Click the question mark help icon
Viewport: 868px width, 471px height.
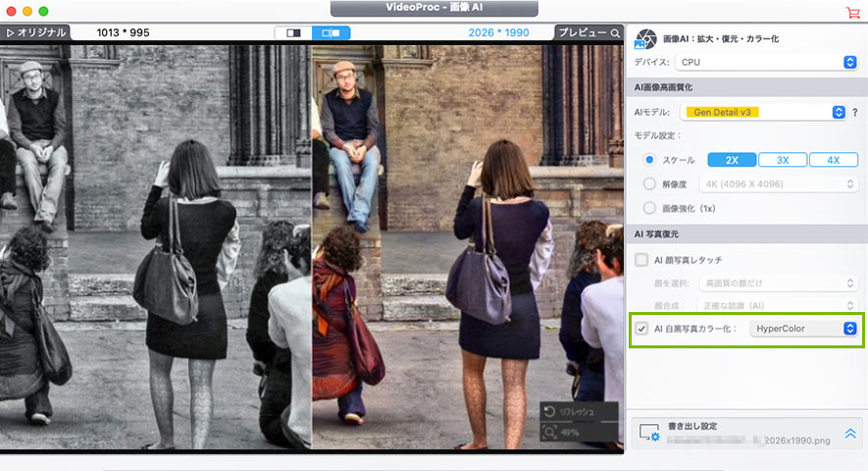click(x=854, y=112)
